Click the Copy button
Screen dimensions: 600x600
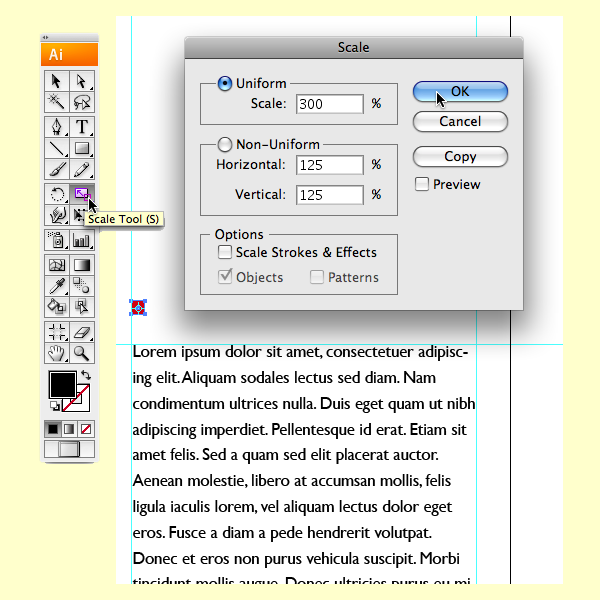point(460,157)
